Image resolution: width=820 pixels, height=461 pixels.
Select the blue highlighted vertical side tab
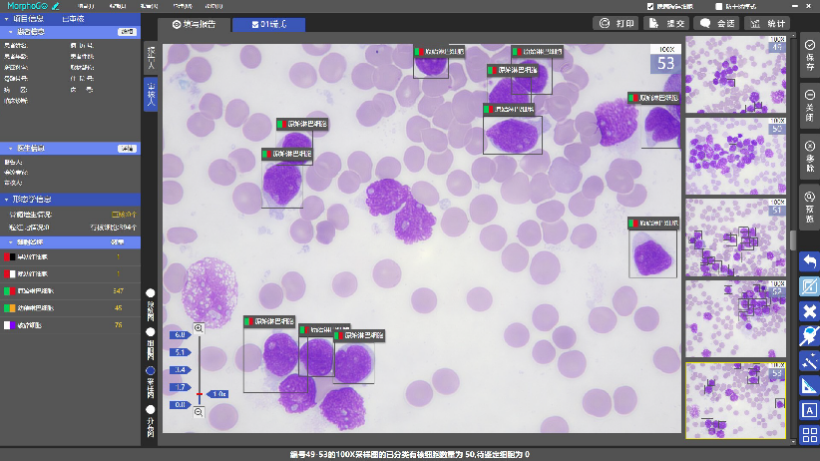[151, 94]
